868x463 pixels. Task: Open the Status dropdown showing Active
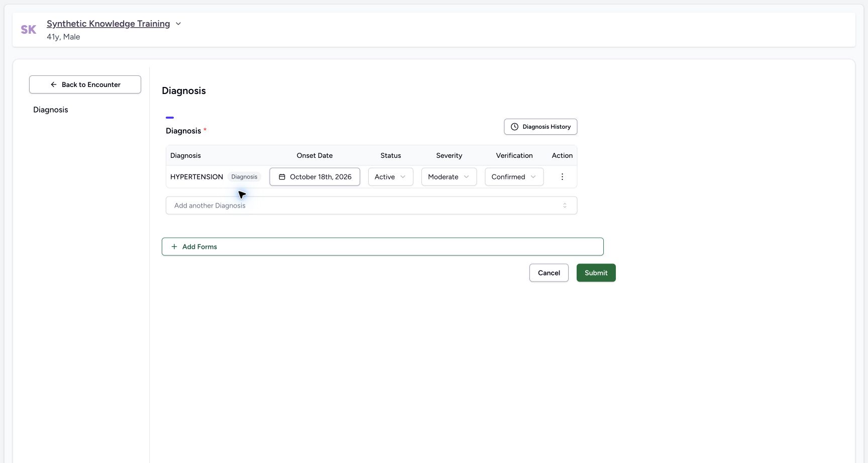click(390, 177)
